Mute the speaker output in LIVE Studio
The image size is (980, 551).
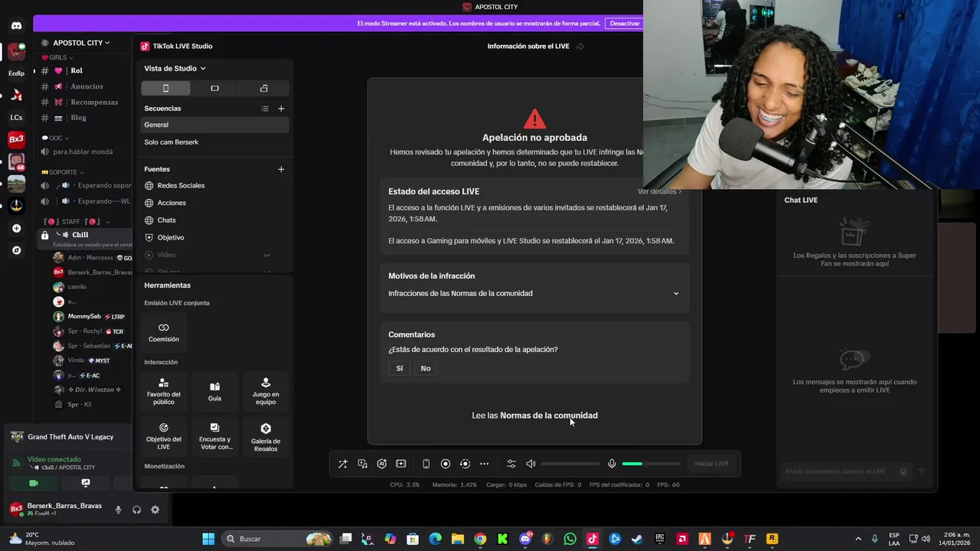(x=531, y=464)
